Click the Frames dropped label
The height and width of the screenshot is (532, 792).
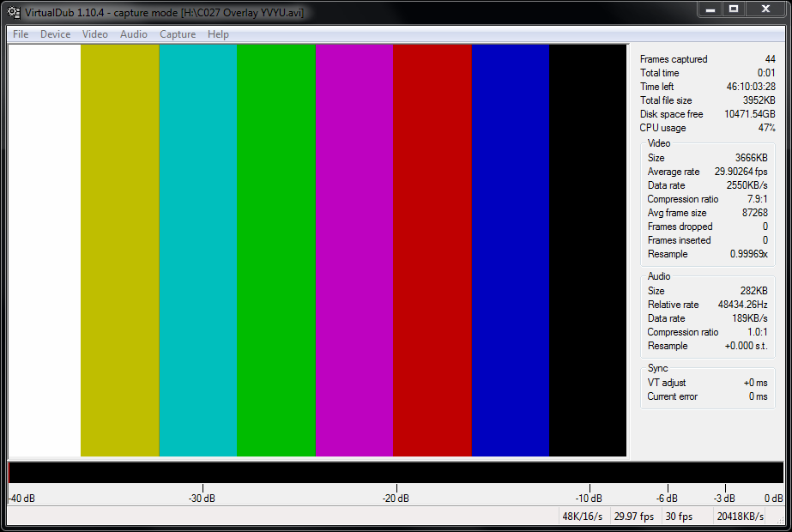click(x=680, y=227)
